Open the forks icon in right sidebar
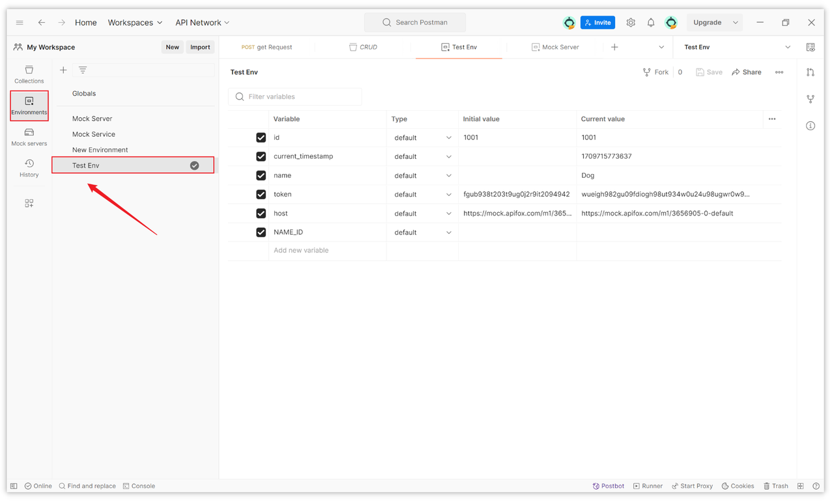This screenshot has height=504, width=834. click(x=811, y=99)
